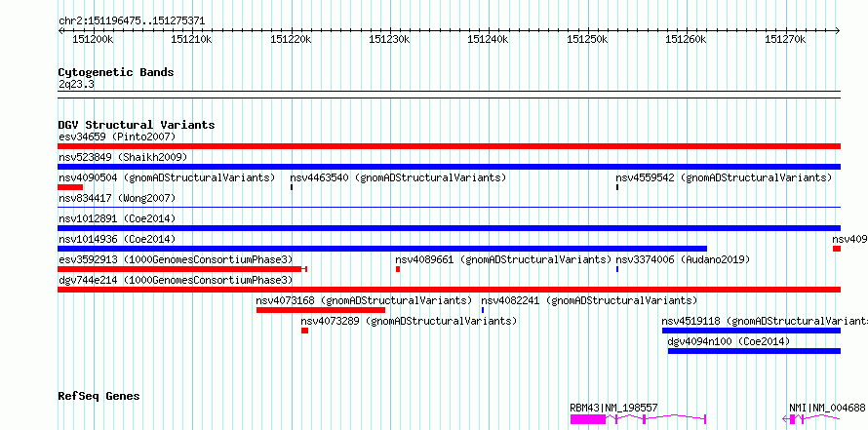This screenshot has width=868, height=430.
Task: Click the blue nsv523849 variant bar
Action: click(449, 167)
